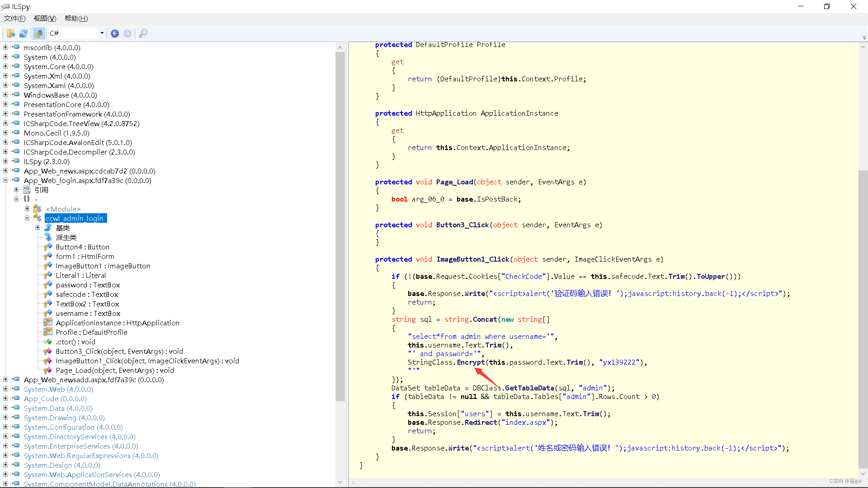Click the form1 field icon
This screenshot has width=868, height=488.
[48, 256]
